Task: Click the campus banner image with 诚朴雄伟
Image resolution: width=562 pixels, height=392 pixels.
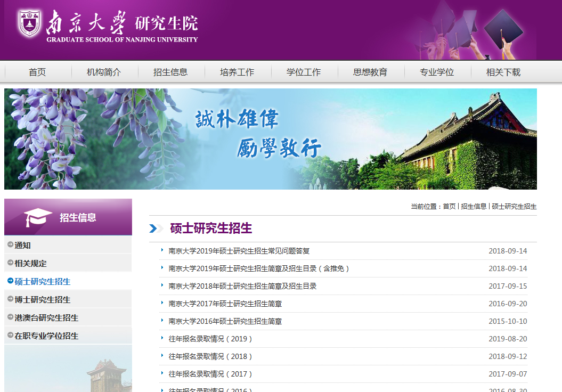Action: 270,138
